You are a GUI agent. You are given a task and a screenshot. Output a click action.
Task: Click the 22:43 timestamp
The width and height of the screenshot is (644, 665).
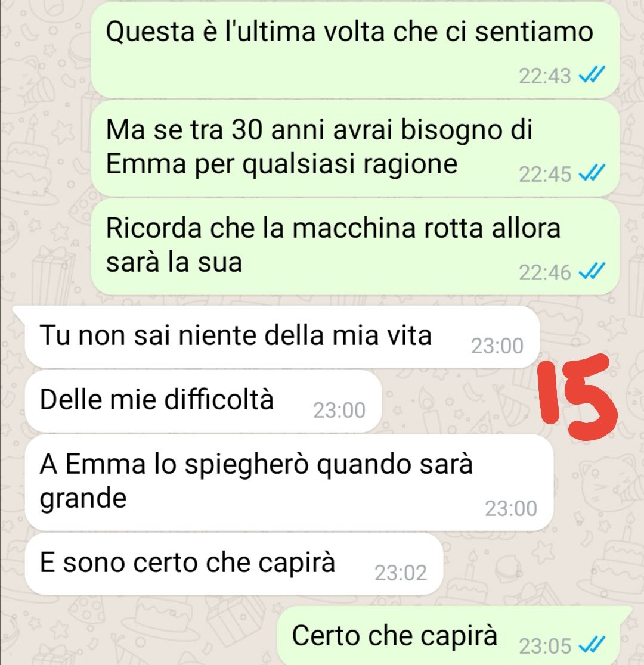[545, 76]
